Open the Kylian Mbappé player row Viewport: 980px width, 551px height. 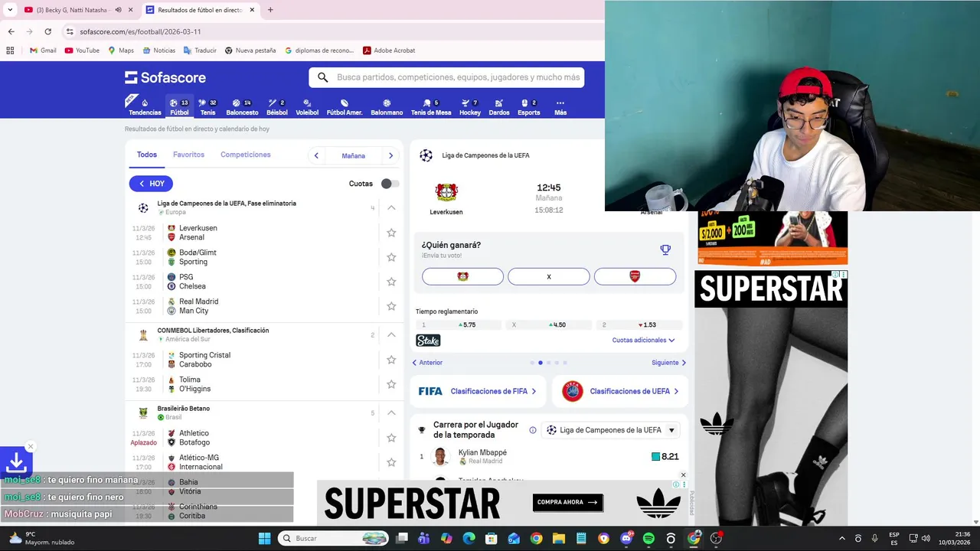point(549,457)
